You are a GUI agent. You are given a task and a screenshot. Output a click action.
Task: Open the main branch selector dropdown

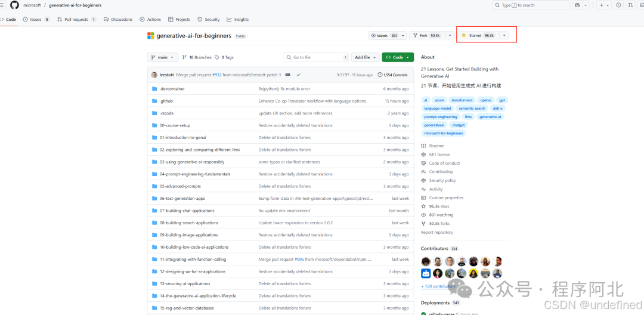pos(163,57)
